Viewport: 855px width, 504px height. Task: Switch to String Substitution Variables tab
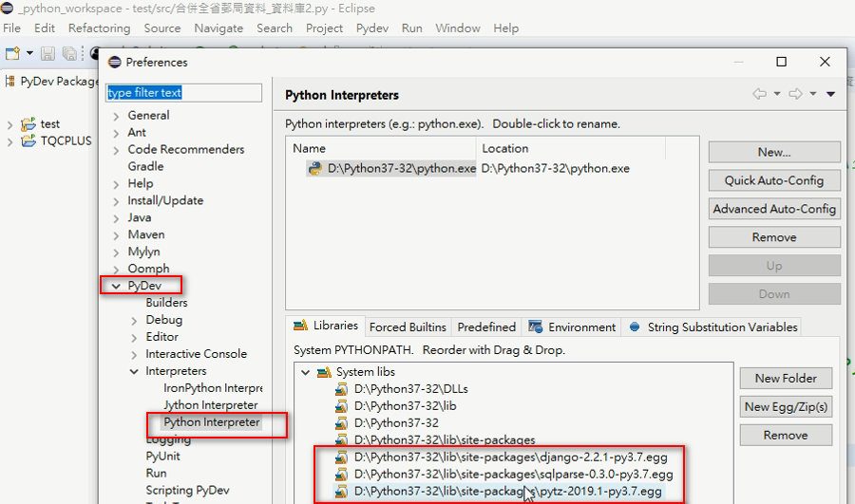click(712, 327)
